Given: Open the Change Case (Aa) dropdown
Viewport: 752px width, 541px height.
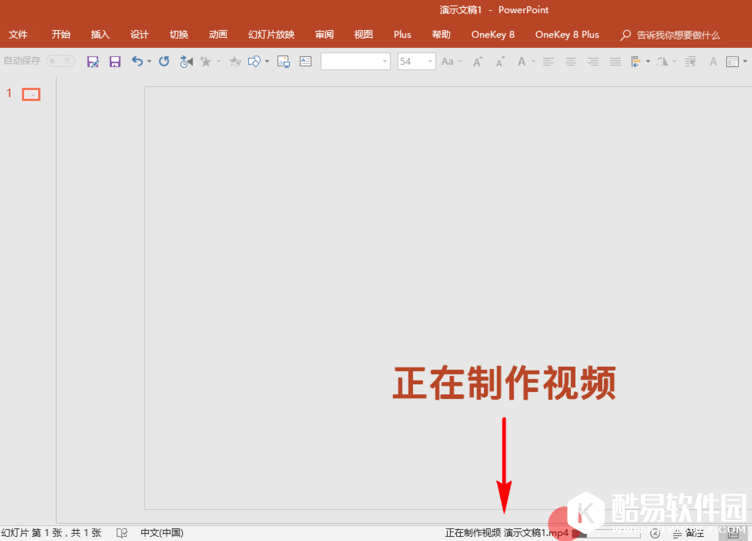Looking at the screenshot, I should (450, 61).
